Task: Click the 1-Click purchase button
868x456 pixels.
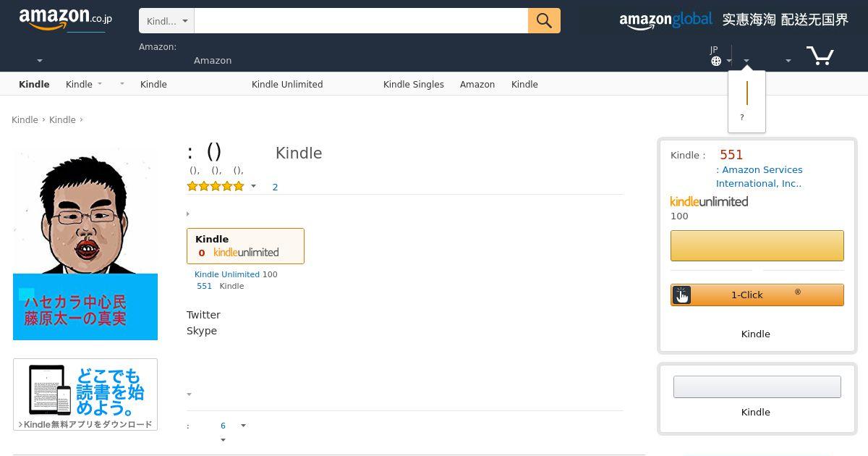Action: [x=757, y=295]
